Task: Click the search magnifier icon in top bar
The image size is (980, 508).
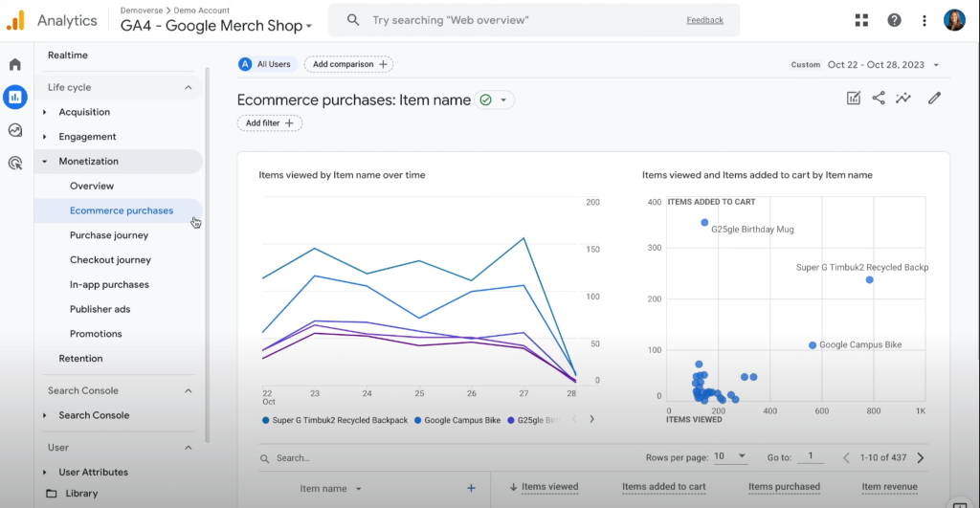Action: tap(353, 20)
